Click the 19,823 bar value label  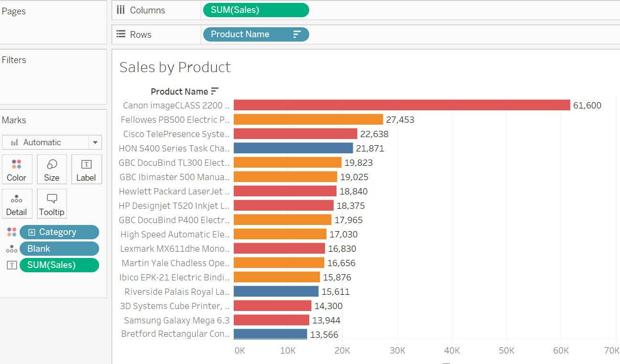tap(359, 163)
